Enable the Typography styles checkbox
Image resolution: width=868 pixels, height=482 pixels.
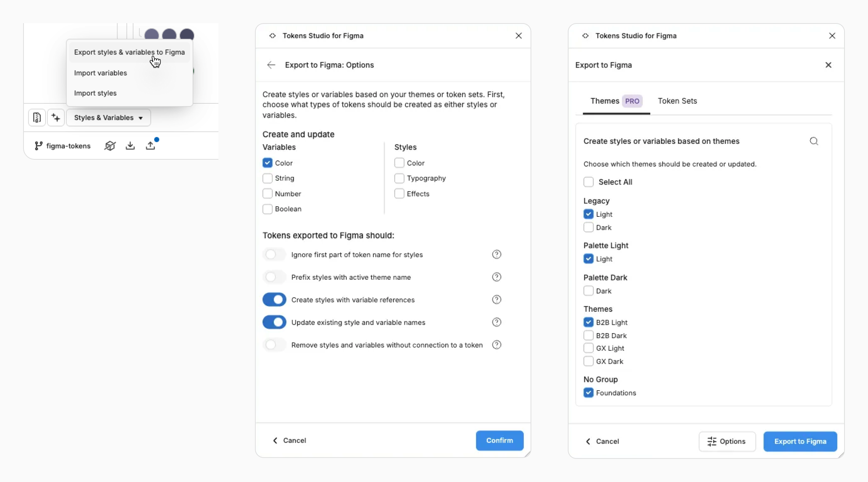(399, 178)
